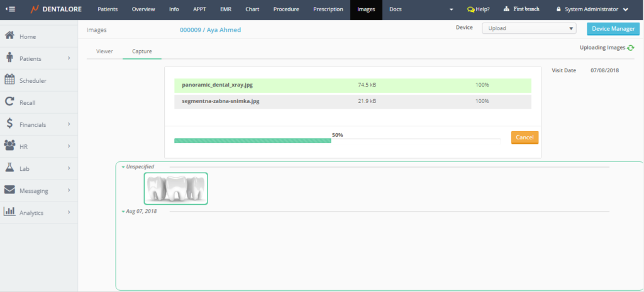This screenshot has height=292, width=644.
Task: Collapse the Aug 07, 2018 group
Action: 124,212
